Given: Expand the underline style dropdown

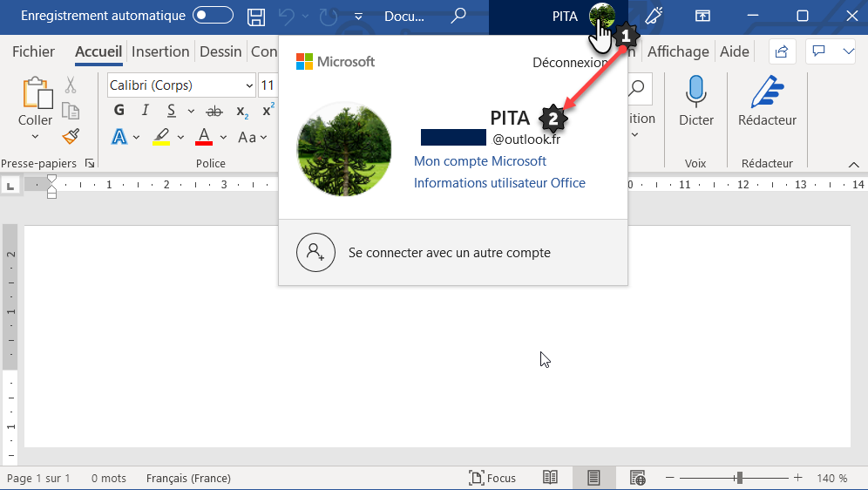Looking at the screenshot, I should tap(191, 111).
